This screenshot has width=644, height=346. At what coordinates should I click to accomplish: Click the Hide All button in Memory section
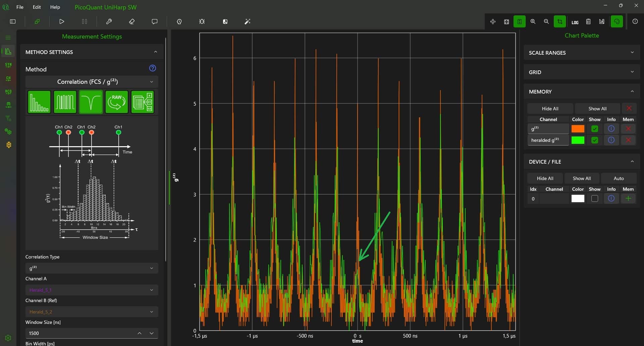coord(550,108)
